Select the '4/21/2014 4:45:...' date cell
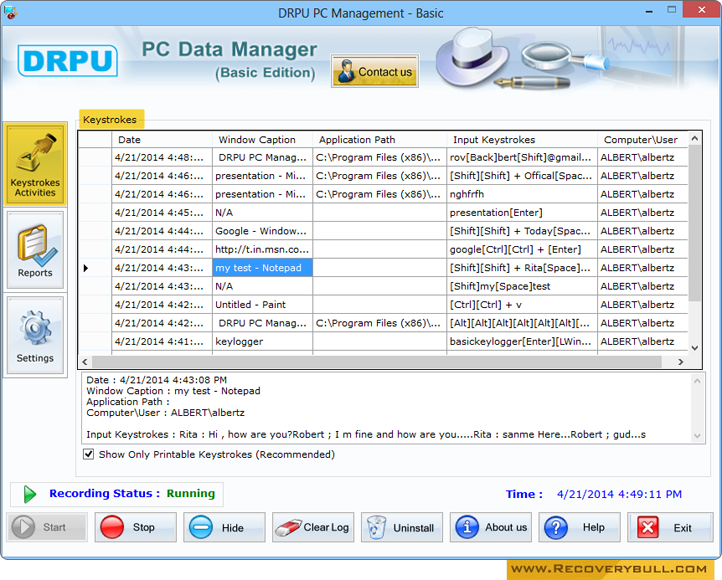Image resolution: width=722 pixels, height=580 pixels. pyautogui.click(x=162, y=213)
